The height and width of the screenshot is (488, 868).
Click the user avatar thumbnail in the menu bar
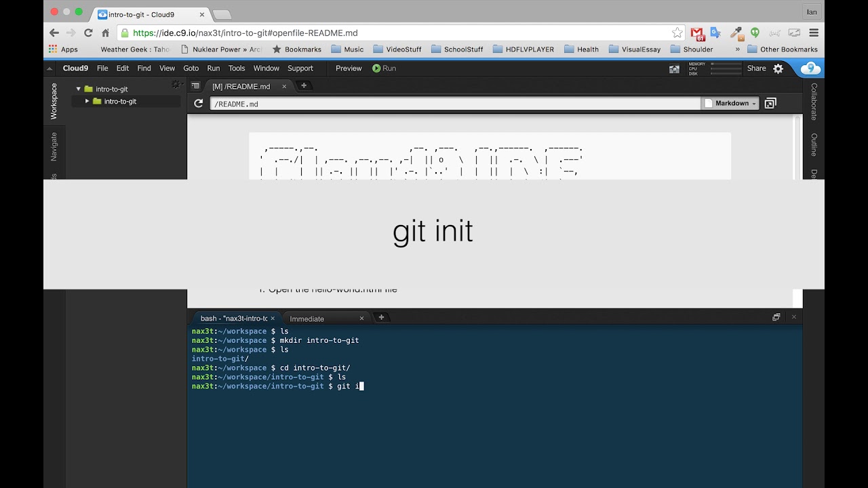pyautogui.click(x=674, y=68)
